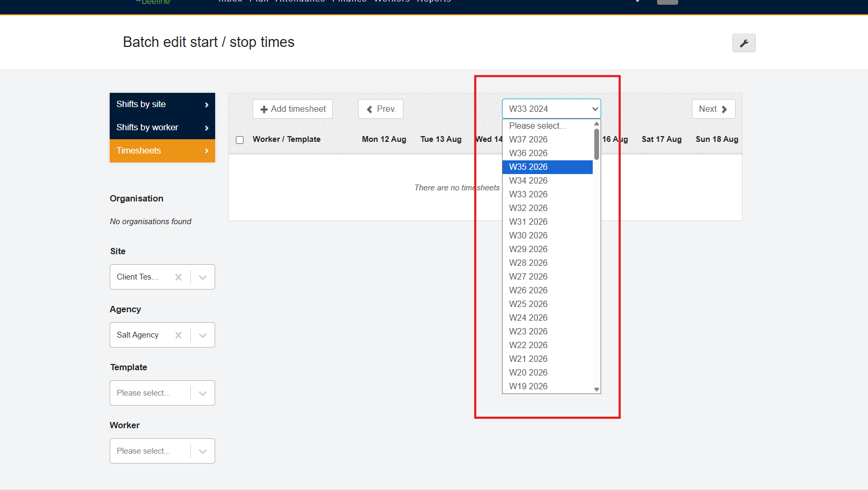Select W37 2026 from week list
The width and height of the screenshot is (868, 490).
pos(547,139)
